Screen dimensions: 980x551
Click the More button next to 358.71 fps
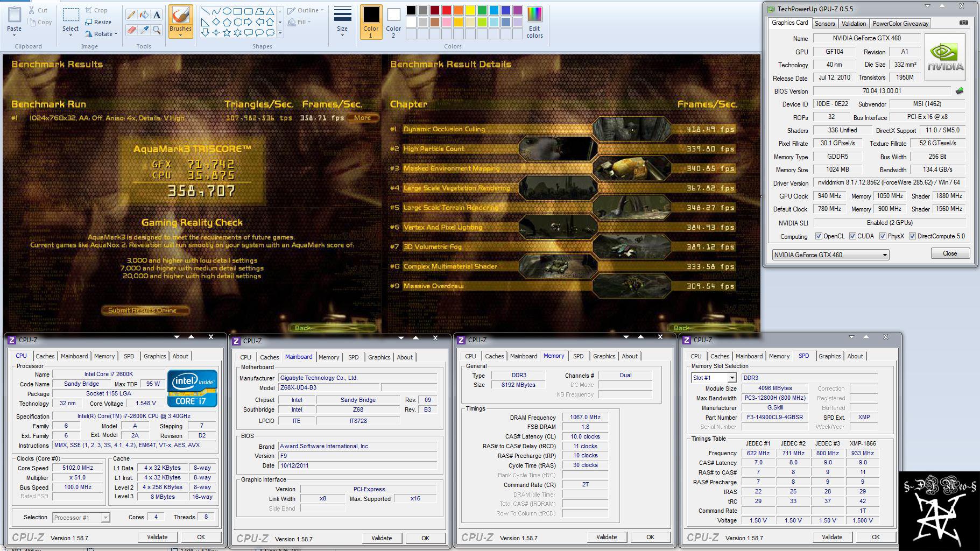363,118
